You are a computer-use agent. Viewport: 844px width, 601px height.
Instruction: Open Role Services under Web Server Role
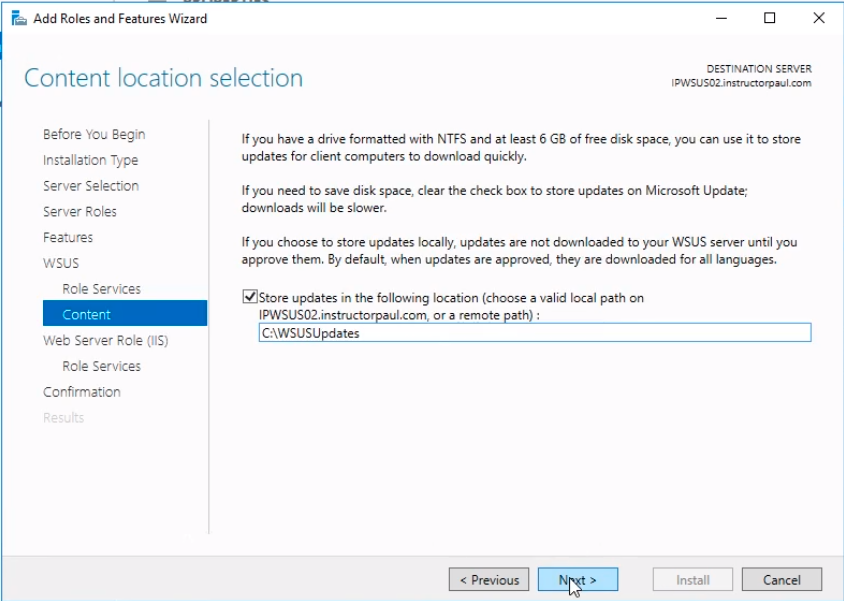(101, 366)
